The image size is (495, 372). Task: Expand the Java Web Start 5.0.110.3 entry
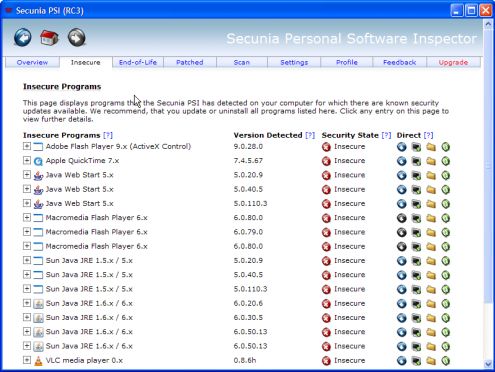coord(27,203)
